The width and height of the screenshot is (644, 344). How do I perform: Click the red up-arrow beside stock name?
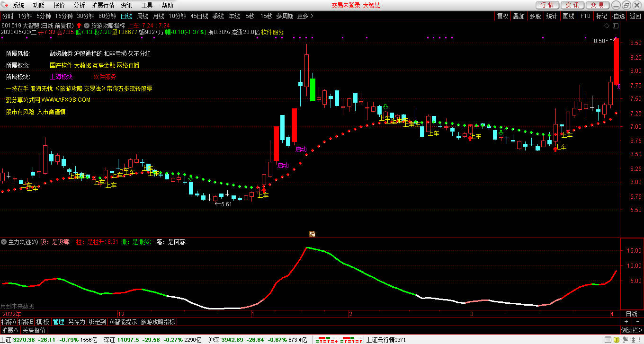79,26
